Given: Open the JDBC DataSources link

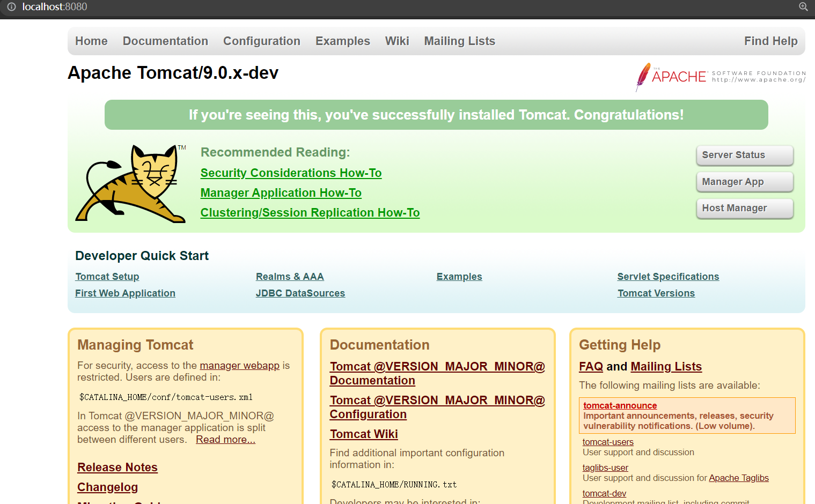Looking at the screenshot, I should [300, 293].
